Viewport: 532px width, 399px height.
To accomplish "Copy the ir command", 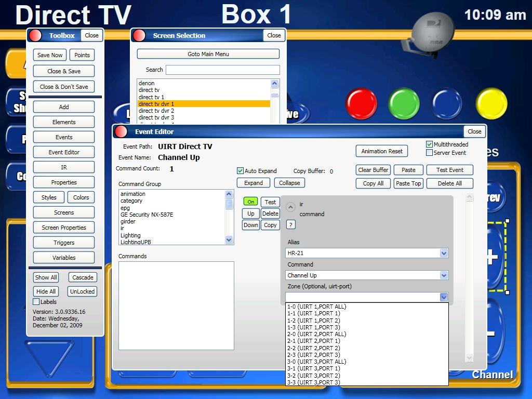I will pos(270,225).
